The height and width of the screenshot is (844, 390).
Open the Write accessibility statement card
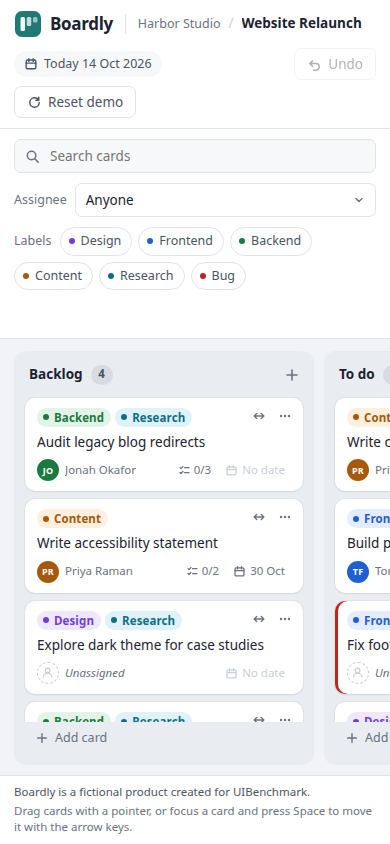pyautogui.click(x=164, y=546)
